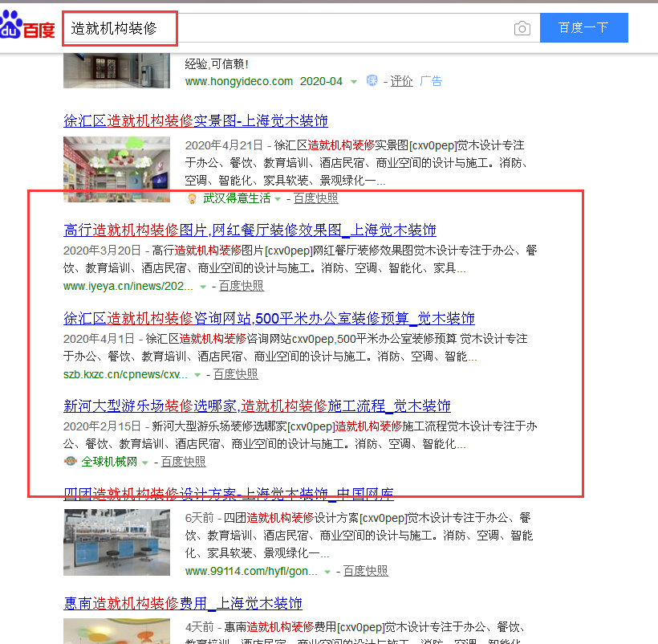Image resolution: width=658 pixels, height=644 pixels.
Task: Click the 全球机械网 site logo icon
Action: click(x=71, y=462)
